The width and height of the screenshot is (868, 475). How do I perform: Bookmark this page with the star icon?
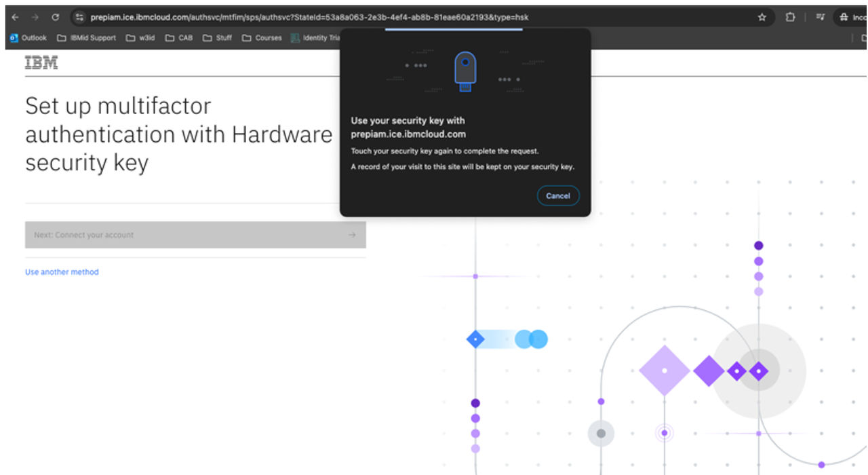pos(762,17)
